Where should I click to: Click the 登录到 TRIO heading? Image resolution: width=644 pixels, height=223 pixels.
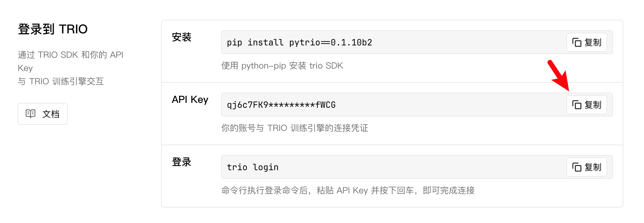pos(53,29)
